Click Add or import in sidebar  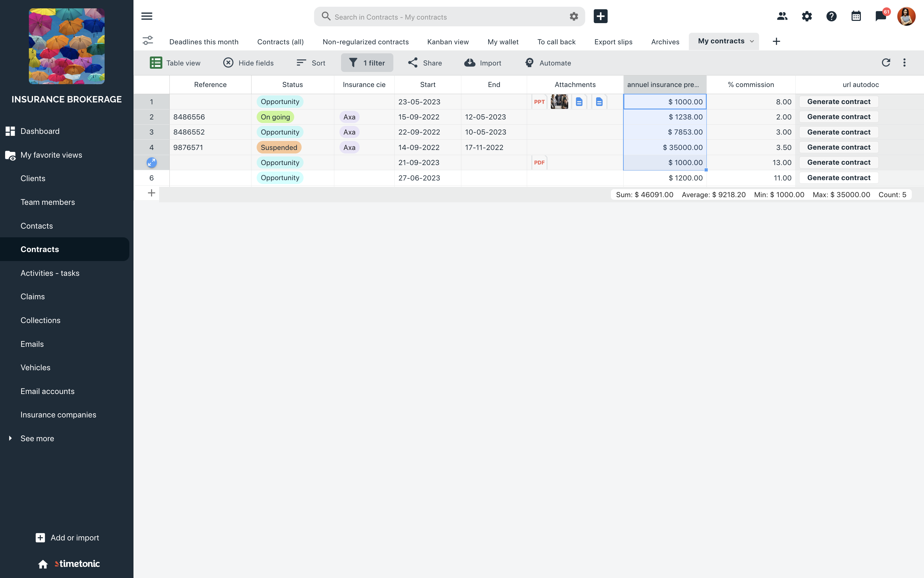click(x=67, y=538)
